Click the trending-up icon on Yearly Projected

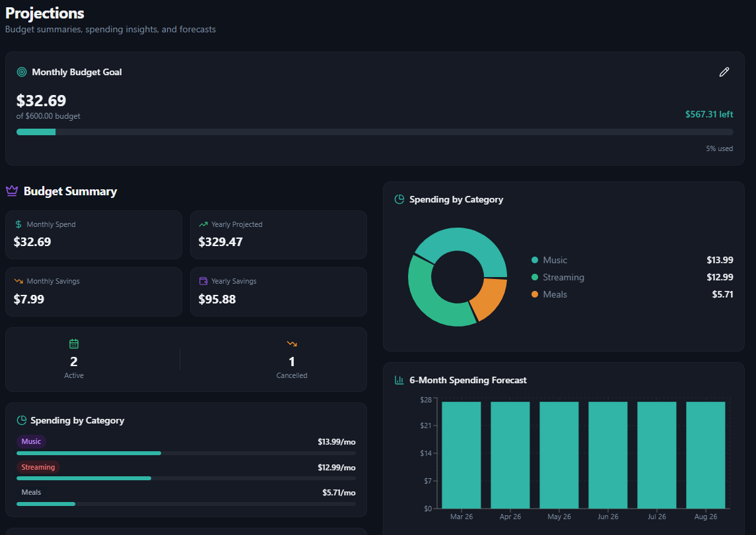tap(205, 224)
